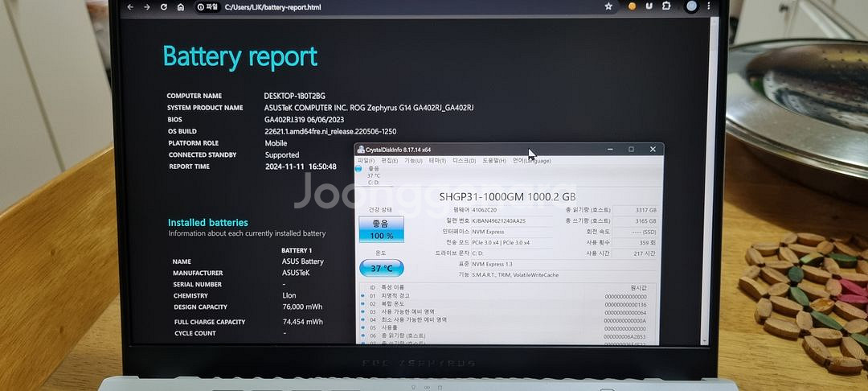
Task: Click the Battery report page heading
Action: (x=240, y=56)
